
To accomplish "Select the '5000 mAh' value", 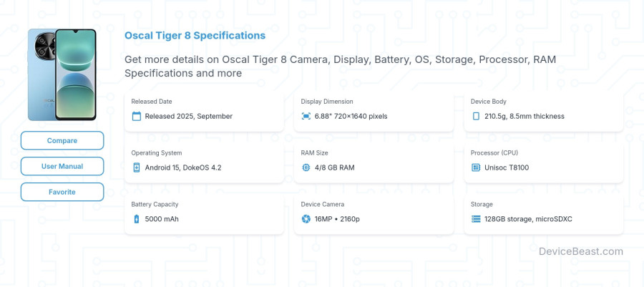I will pos(162,219).
